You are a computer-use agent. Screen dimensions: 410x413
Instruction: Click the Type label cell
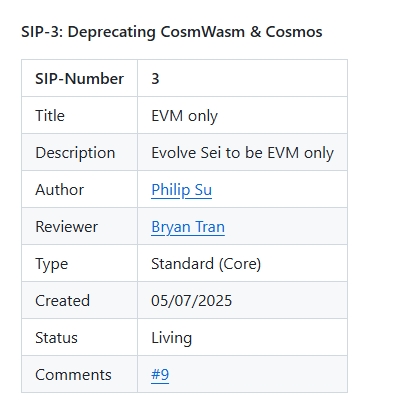(x=80, y=263)
